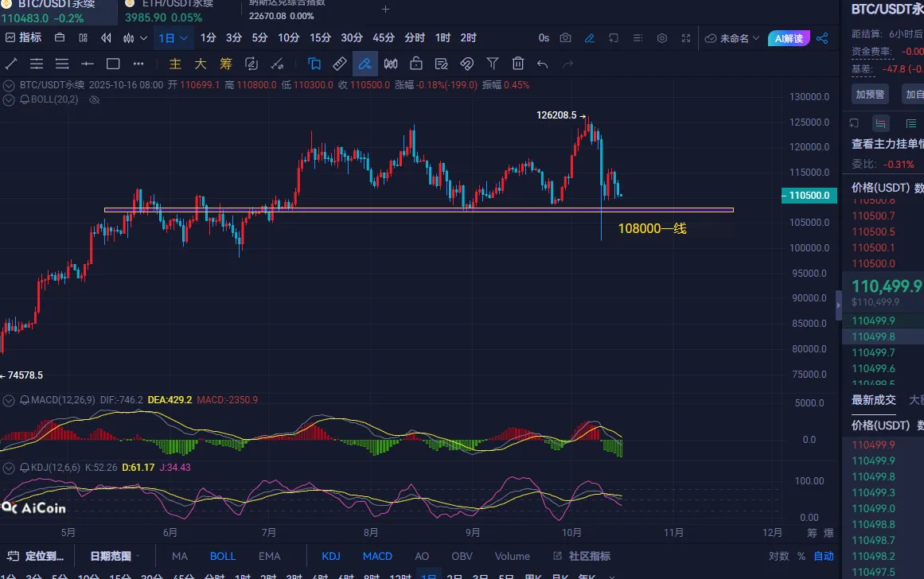
Task: Collapse the MACD indicator panel
Action: tap(9, 399)
